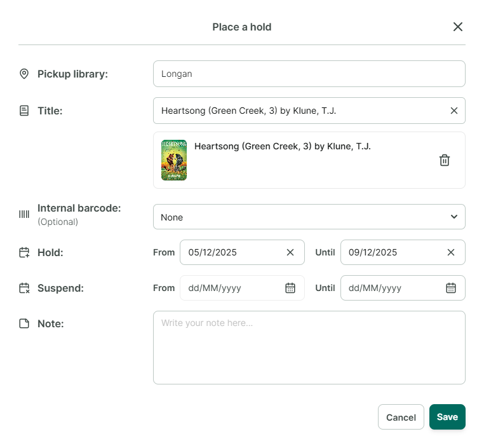Viewport: 484px width, 448px height.
Task: Expand the Internal barcode None dropdown
Action: [x=309, y=217]
